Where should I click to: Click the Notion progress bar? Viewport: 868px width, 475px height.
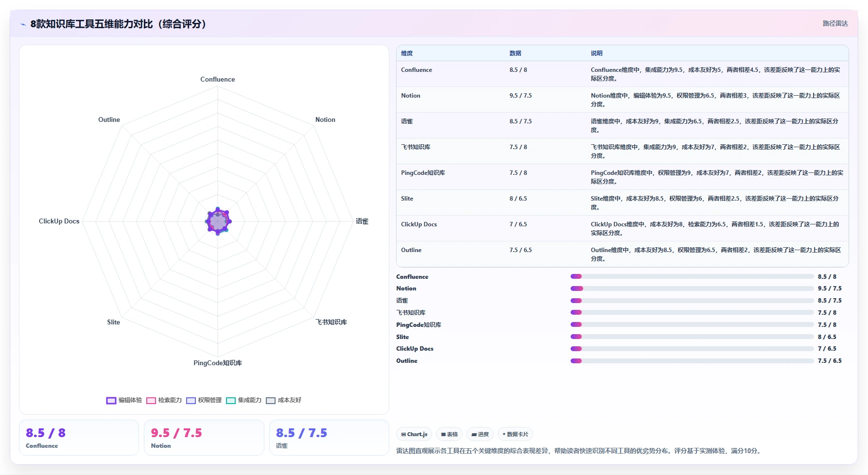point(692,288)
